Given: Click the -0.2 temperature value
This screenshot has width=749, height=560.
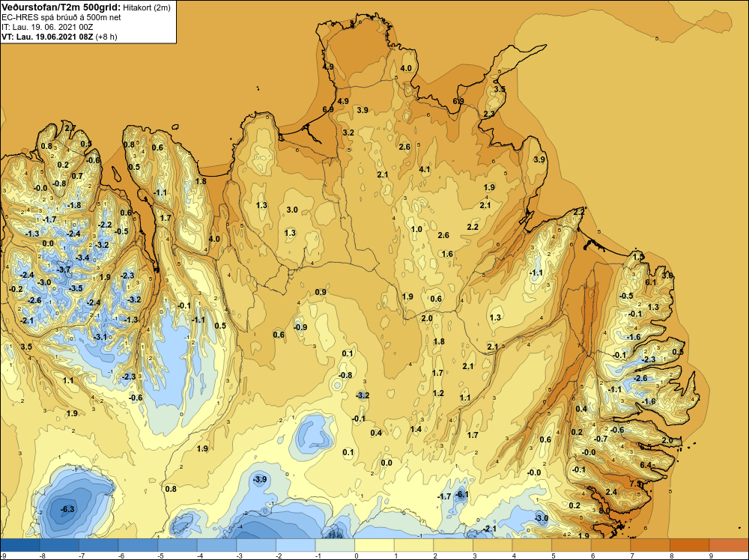Looking at the screenshot, I should coord(16,289).
